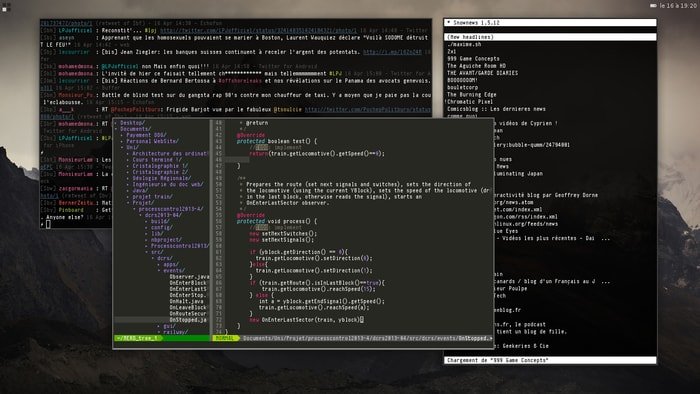Collapse the processcontrol2013-4/ folder
Screen dimensions: 700x394
click(x=171, y=209)
